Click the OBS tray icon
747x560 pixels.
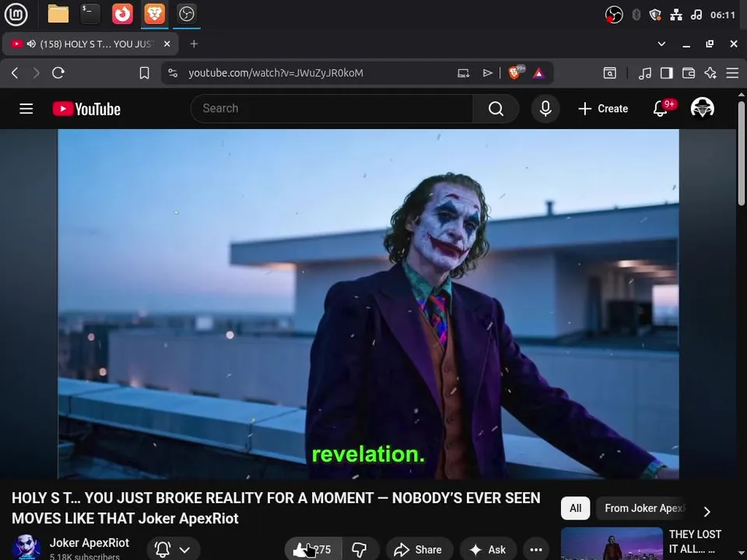point(614,15)
